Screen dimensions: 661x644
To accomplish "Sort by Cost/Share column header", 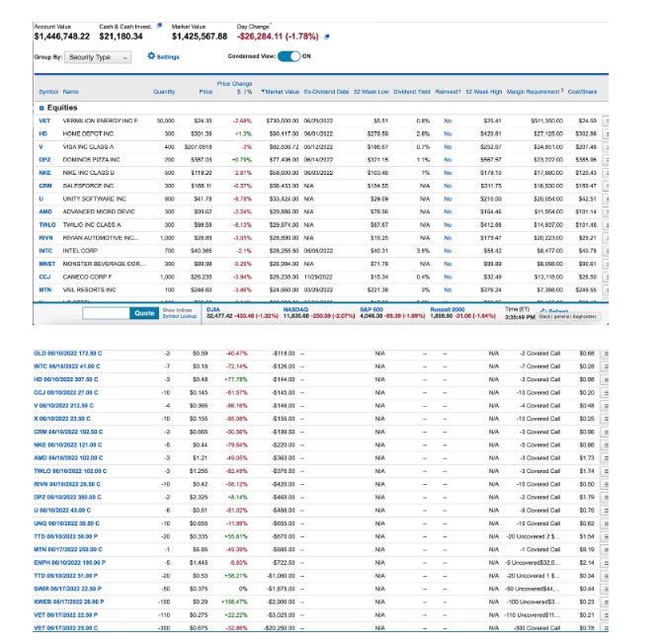I will (x=582, y=92).
